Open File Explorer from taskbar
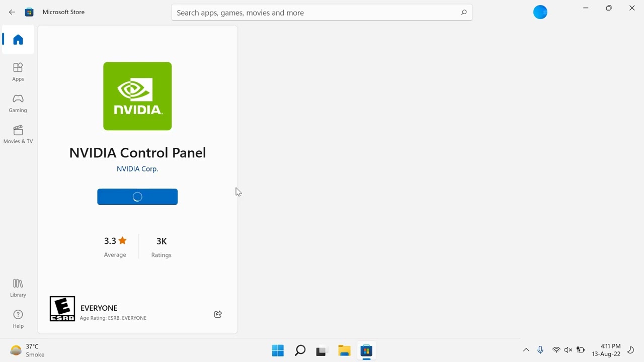Viewport: 644px width, 362px height. point(344,350)
